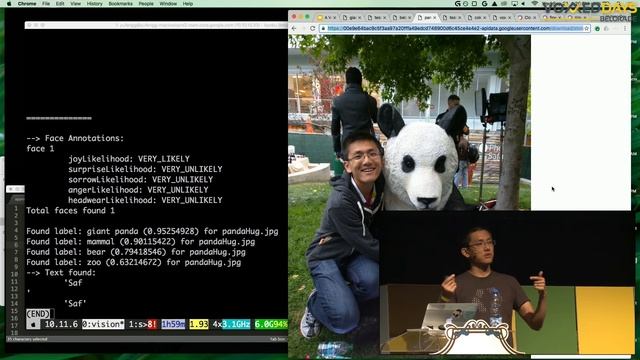Click the 'Found label: zoo' line
This screenshot has width=640, height=360.
point(133,262)
